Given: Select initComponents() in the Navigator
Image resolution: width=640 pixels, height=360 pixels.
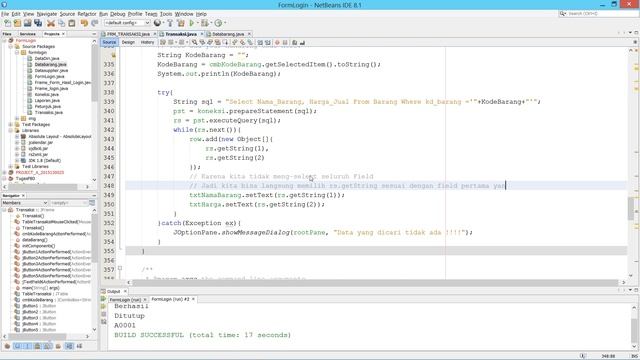Looking at the screenshot, I should pos(38,246).
